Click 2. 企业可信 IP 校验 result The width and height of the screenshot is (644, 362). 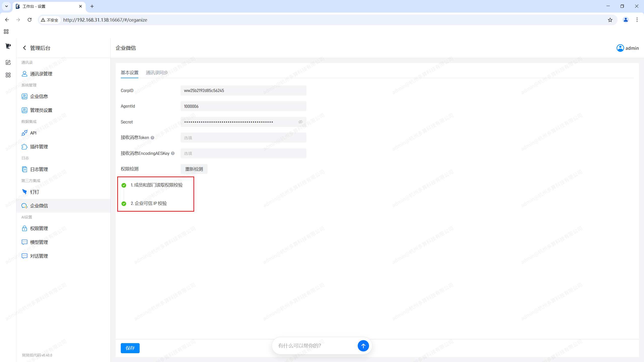pyautogui.click(x=149, y=203)
